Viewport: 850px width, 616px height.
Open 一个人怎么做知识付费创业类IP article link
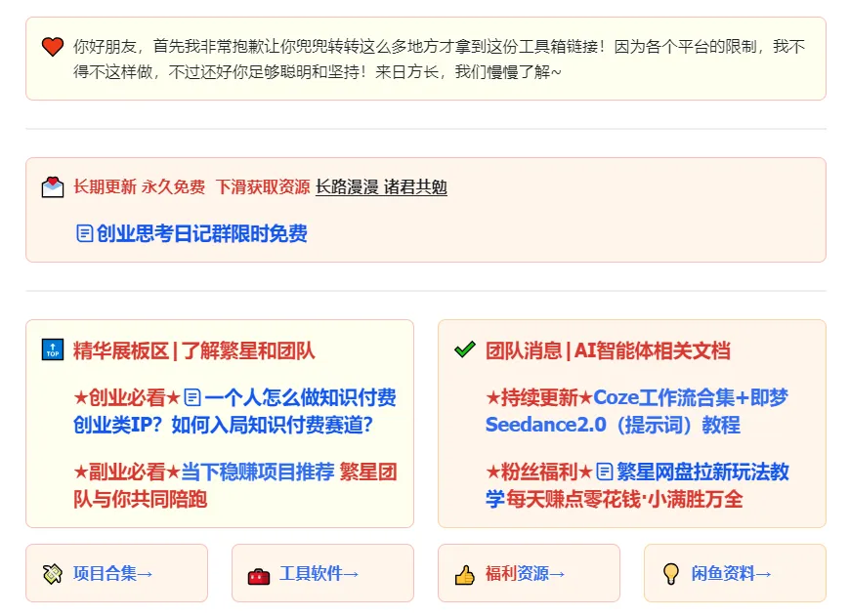point(234,411)
